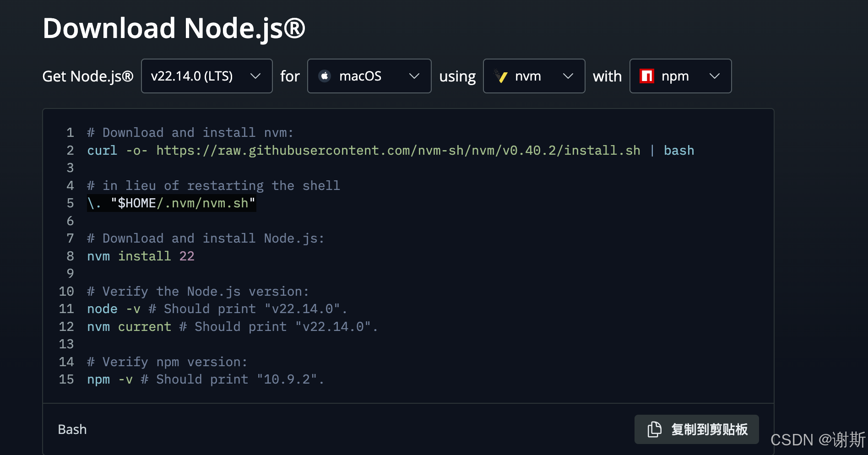Click the chevron arrow beside npm

(x=715, y=76)
